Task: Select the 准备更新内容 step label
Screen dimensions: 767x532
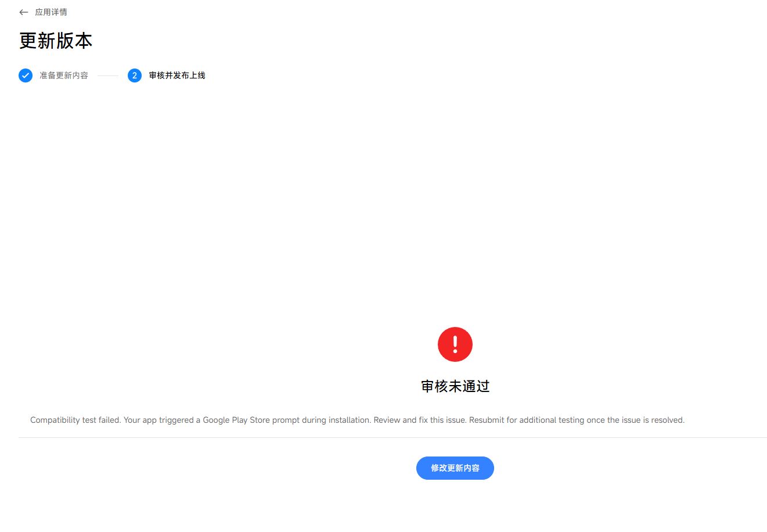Action: (64, 76)
